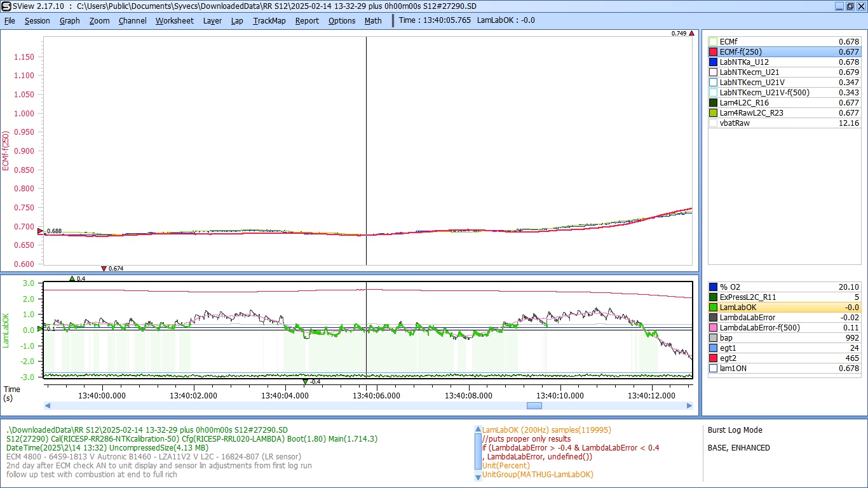Click the red max marker triangle at 0.749

(691, 33)
